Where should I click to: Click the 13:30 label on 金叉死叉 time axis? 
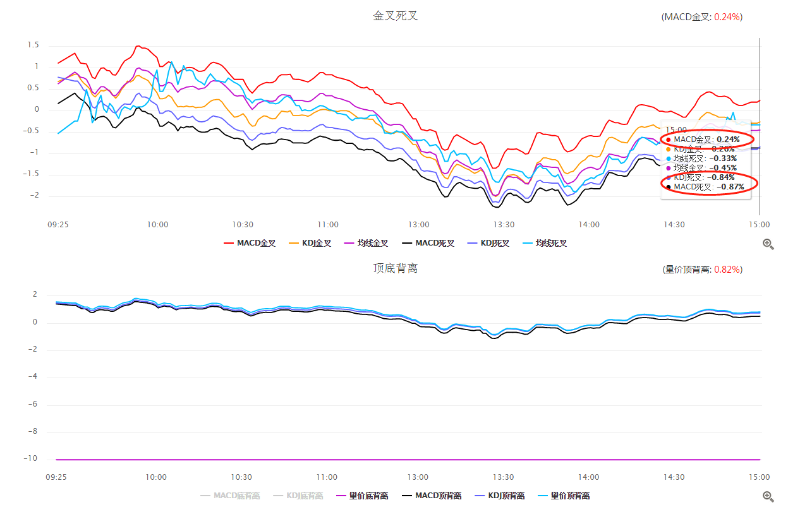tap(504, 224)
